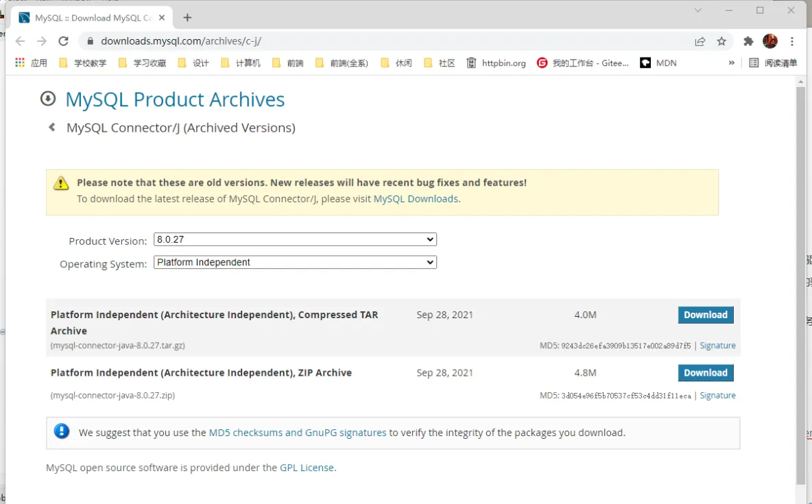
Task: Open the 社区 bookmark folder
Action: [x=439, y=63]
